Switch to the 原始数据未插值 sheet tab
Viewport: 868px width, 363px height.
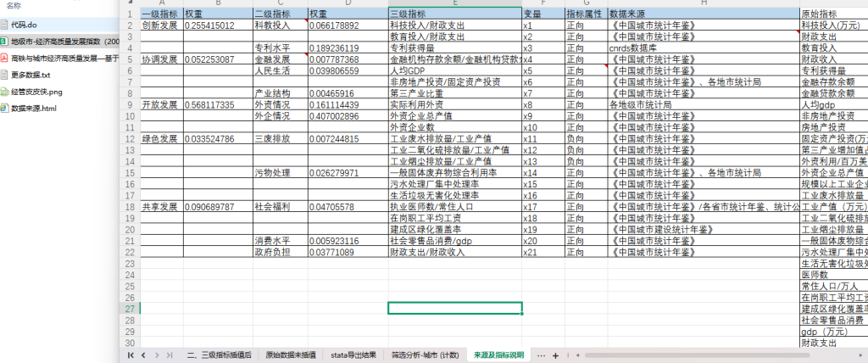pos(291,355)
